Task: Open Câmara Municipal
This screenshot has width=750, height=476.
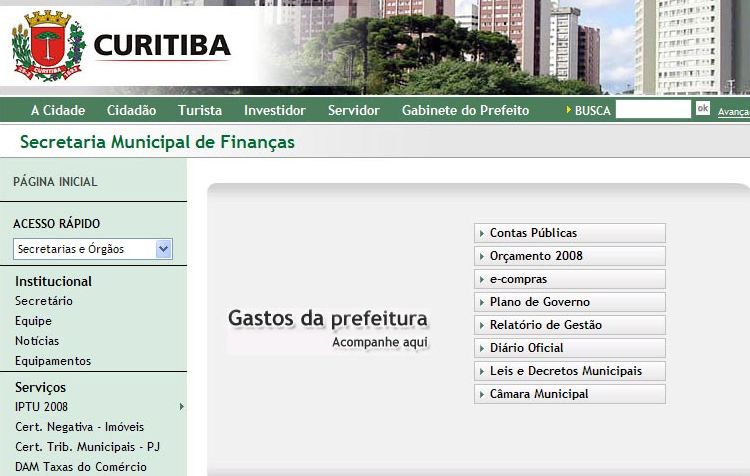Action: (x=570, y=394)
